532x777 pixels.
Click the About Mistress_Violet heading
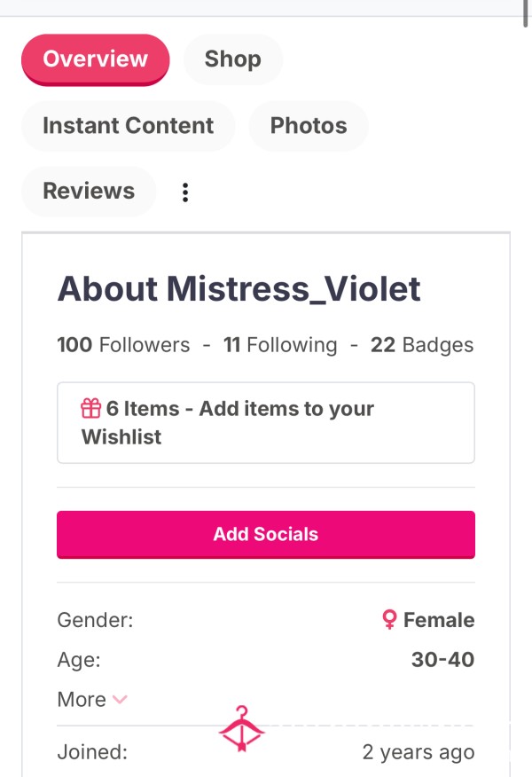click(239, 289)
